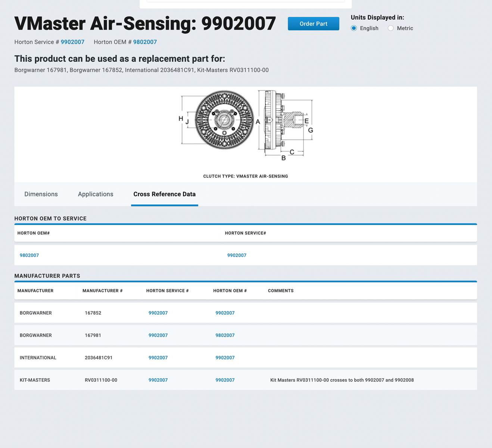Screen dimensions: 492x448
Task: Select the Cross Reference Data tab
Action: click(164, 194)
